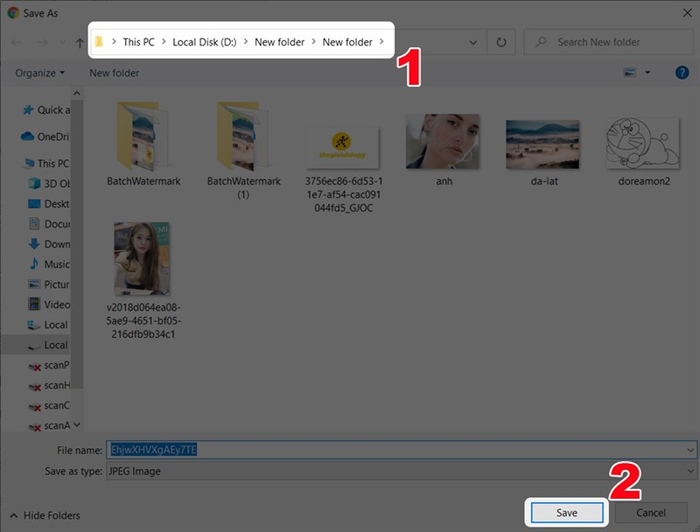Expand chevron at end of breadcrumb path

click(382, 42)
